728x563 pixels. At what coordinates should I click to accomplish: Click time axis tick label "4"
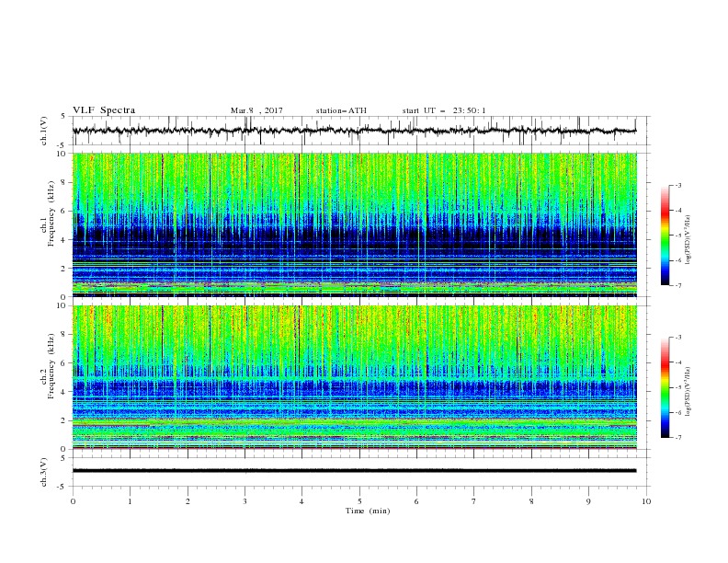coord(301,501)
